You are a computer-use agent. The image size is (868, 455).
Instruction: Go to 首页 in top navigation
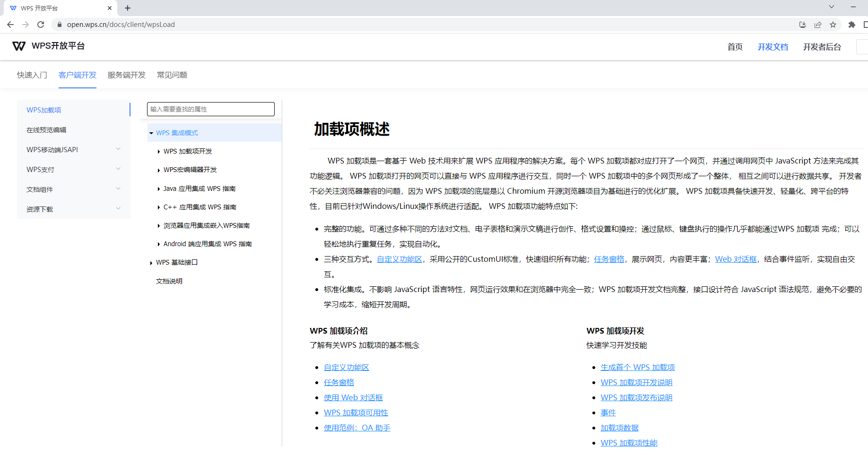tap(735, 47)
